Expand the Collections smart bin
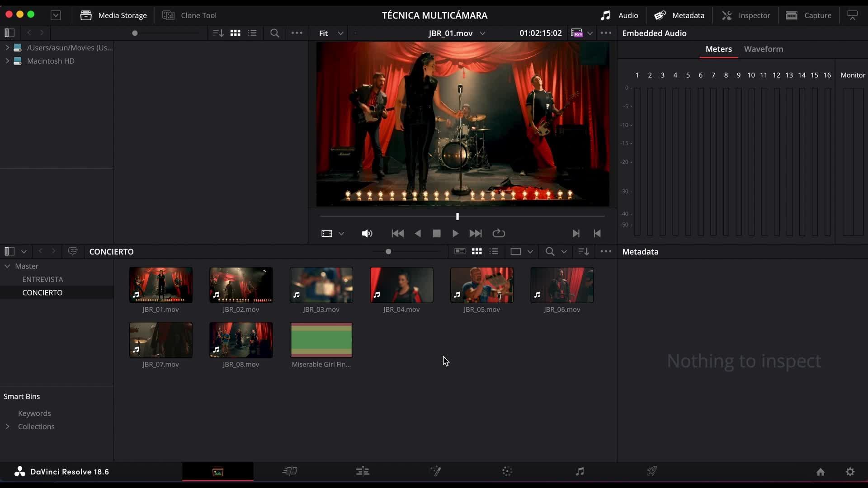The width and height of the screenshot is (868, 488). [x=7, y=427]
